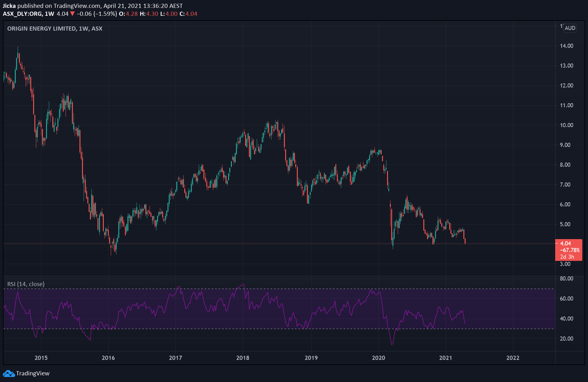Click the 2015 time axis label
This screenshot has width=588, height=382.
(x=41, y=358)
